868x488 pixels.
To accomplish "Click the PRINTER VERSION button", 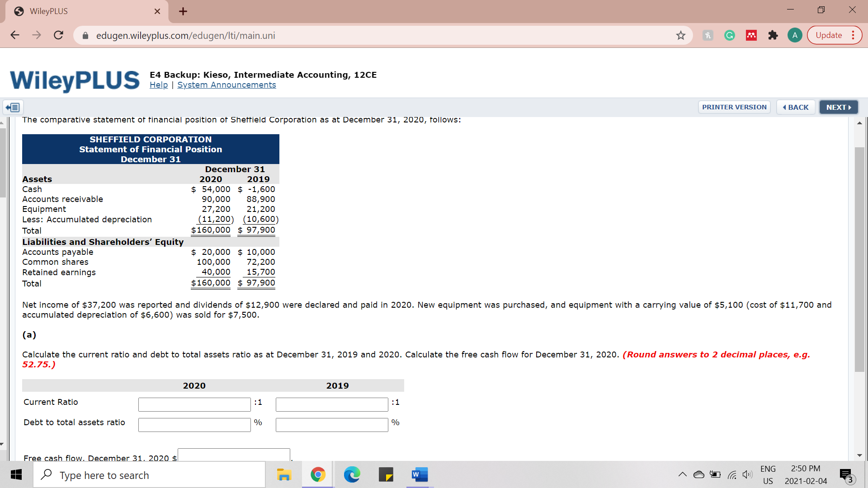I will tap(734, 108).
